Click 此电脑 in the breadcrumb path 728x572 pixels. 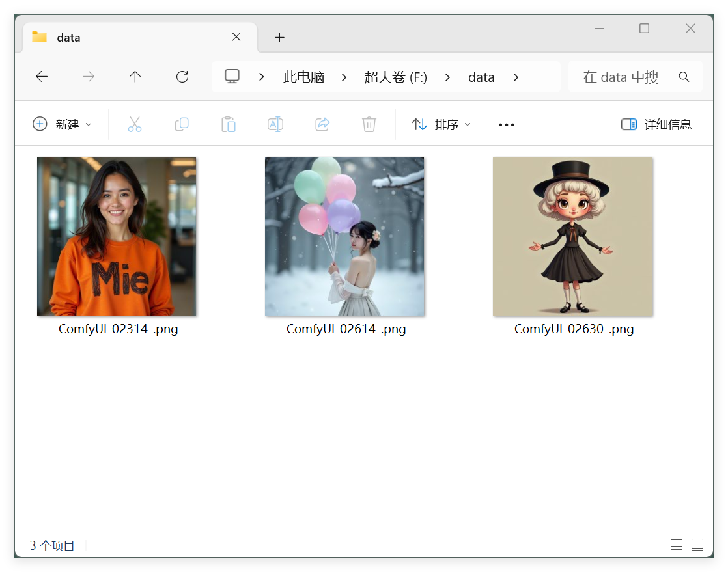(303, 77)
